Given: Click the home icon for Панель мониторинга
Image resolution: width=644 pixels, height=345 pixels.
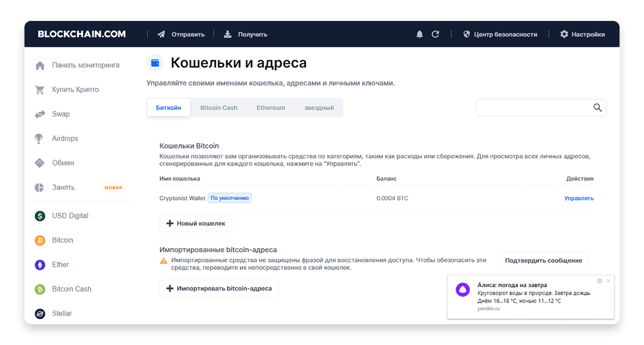Looking at the screenshot, I should (40, 65).
